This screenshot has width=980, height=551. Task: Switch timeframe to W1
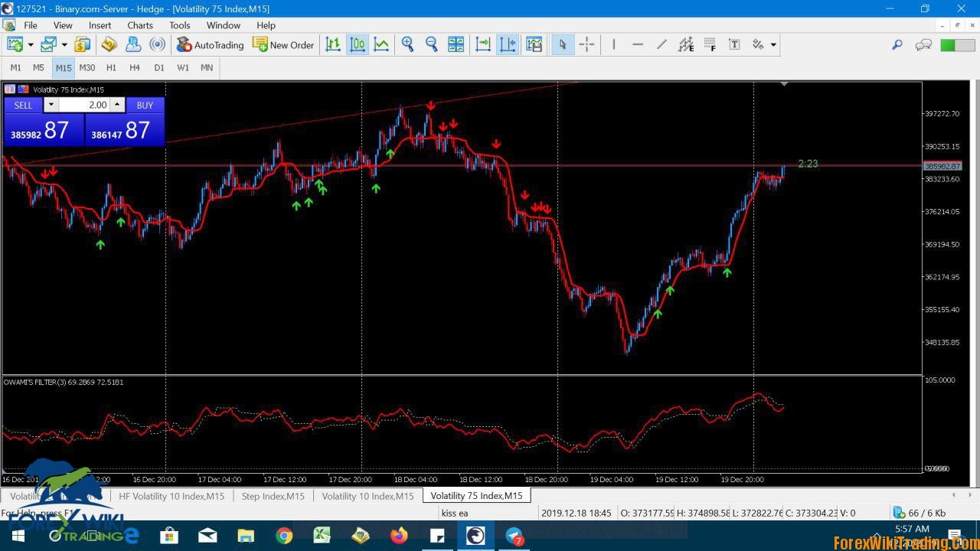pyautogui.click(x=183, y=67)
